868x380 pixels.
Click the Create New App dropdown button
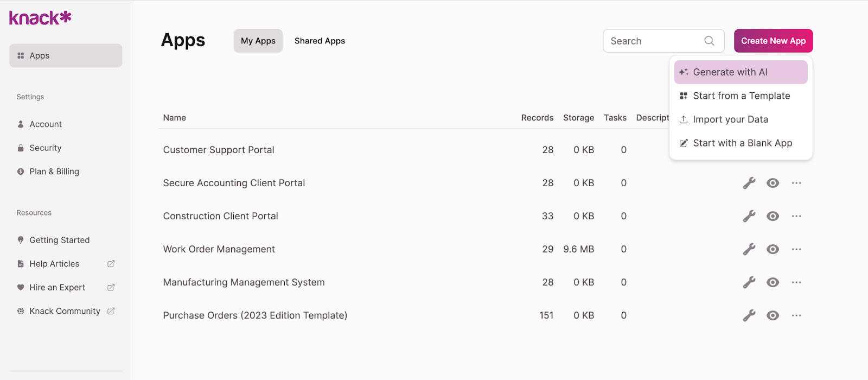(x=773, y=41)
